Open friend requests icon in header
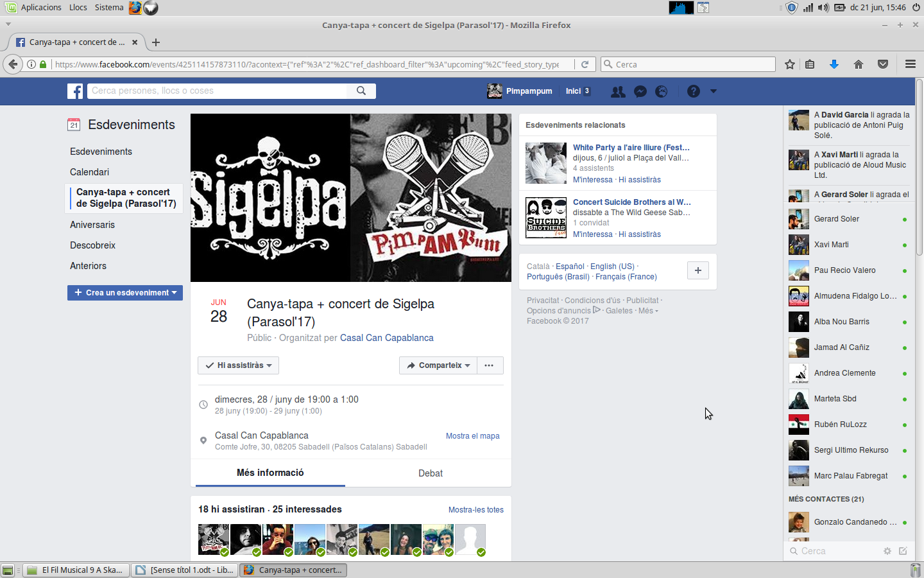The width and height of the screenshot is (924, 578). (618, 91)
